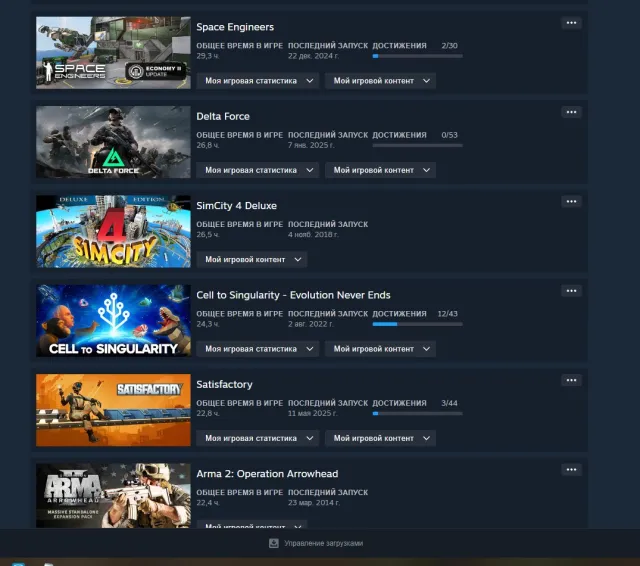Expand 'Моя игровая статистика' for Space Engineers

[x=258, y=81]
